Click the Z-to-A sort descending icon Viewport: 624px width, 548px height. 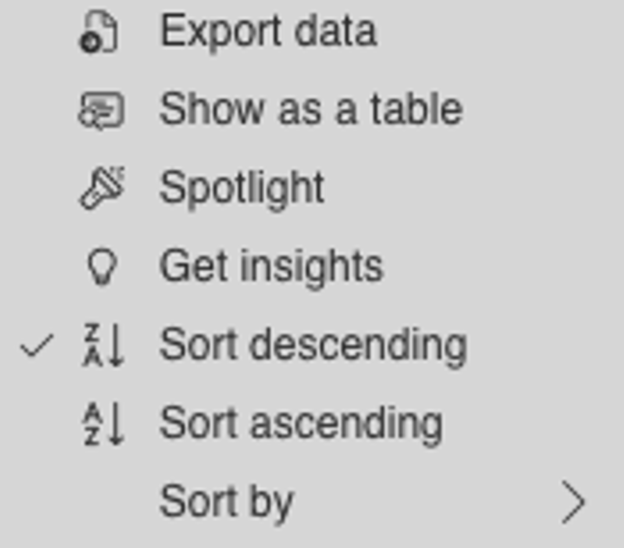(103, 345)
